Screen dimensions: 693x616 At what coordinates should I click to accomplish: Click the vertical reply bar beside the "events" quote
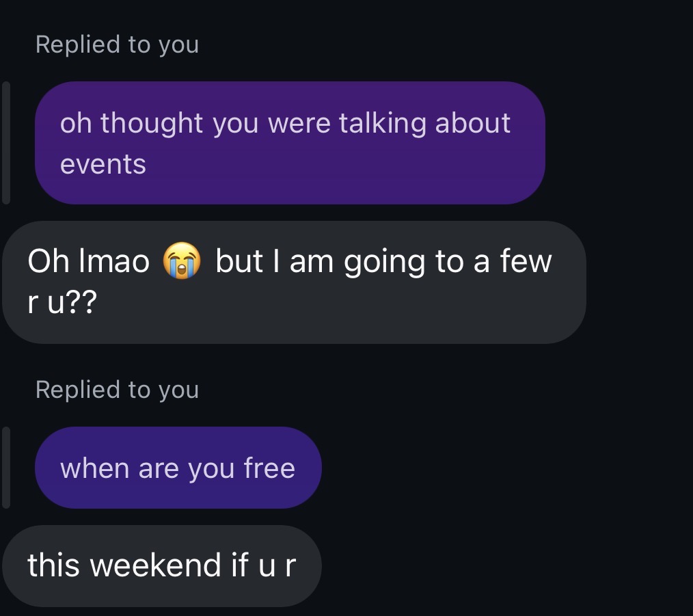[x=6, y=143]
